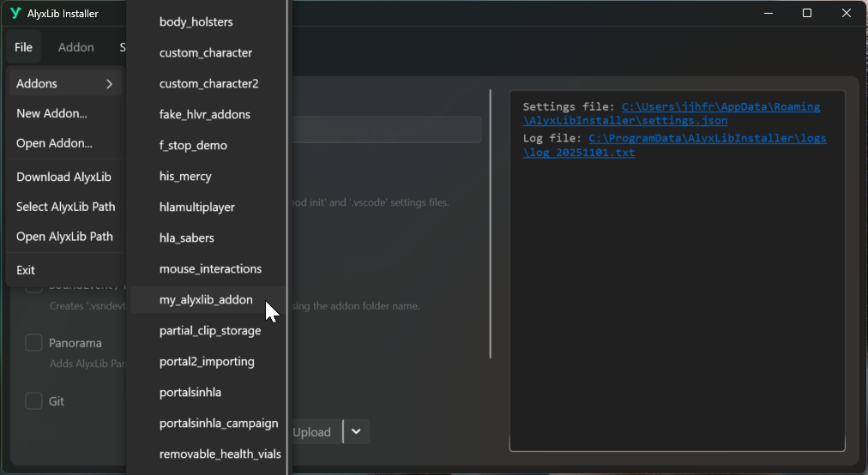Open the Upload split-button dropdown arrow
Image resolution: width=868 pixels, height=475 pixels.
coord(356,431)
